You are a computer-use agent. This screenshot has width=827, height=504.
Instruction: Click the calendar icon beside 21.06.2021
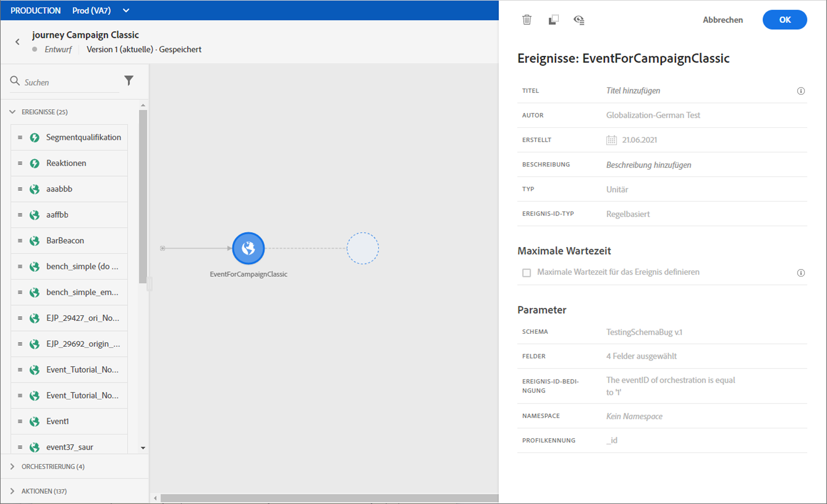click(x=611, y=140)
